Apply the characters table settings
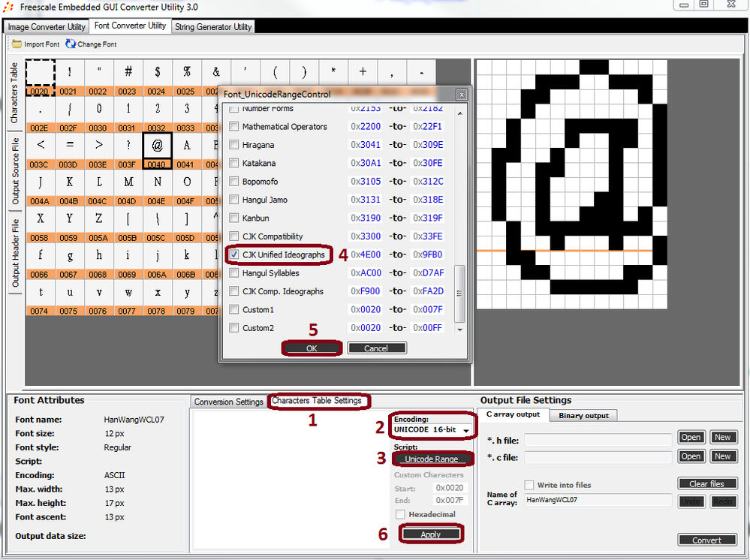This screenshot has height=560, width=750. pos(430,534)
